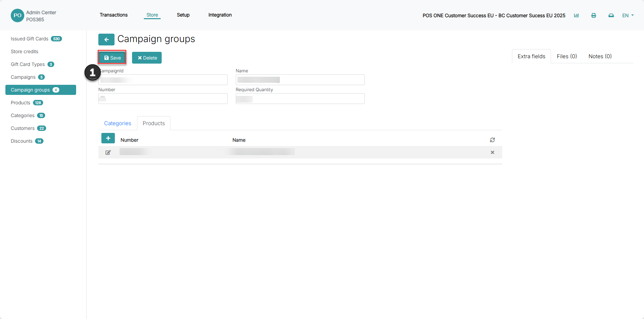Screen dimensions: 644x319
Task: Click the Name input field
Action: click(300, 80)
